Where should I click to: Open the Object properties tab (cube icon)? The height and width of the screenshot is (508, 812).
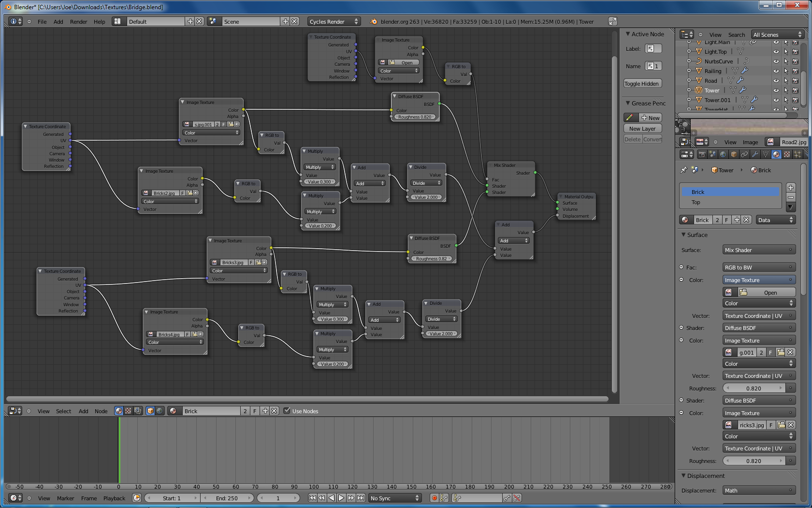point(734,154)
